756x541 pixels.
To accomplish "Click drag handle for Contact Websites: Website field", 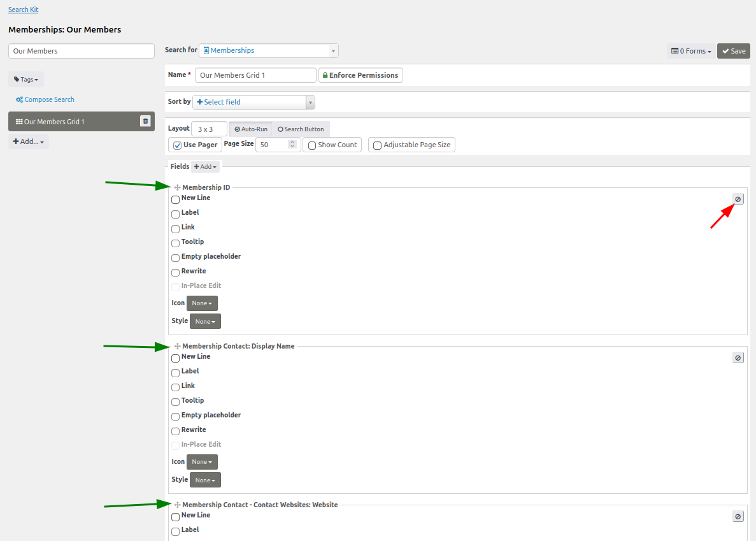I will [178, 505].
